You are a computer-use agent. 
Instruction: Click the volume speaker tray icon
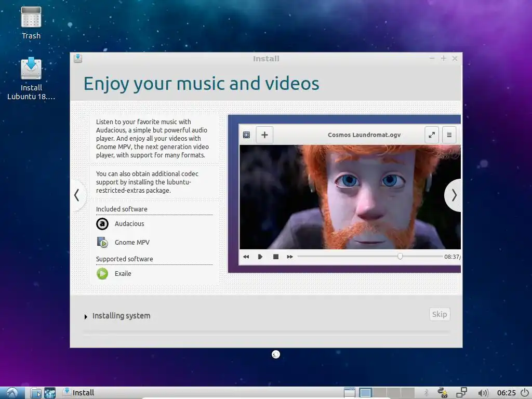point(483,393)
